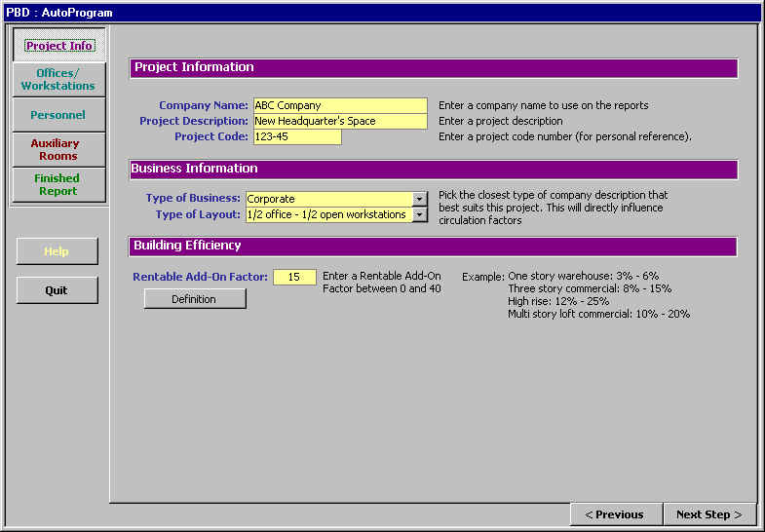Click the PBD : AutoProgram title bar

tap(382, 13)
